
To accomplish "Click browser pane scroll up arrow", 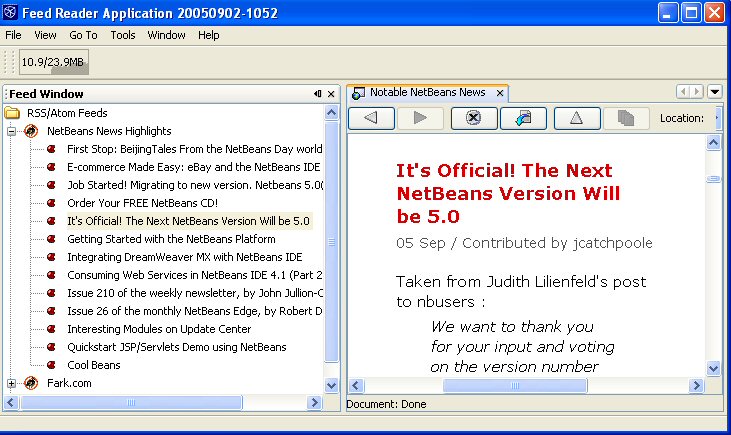I will click(x=714, y=142).
